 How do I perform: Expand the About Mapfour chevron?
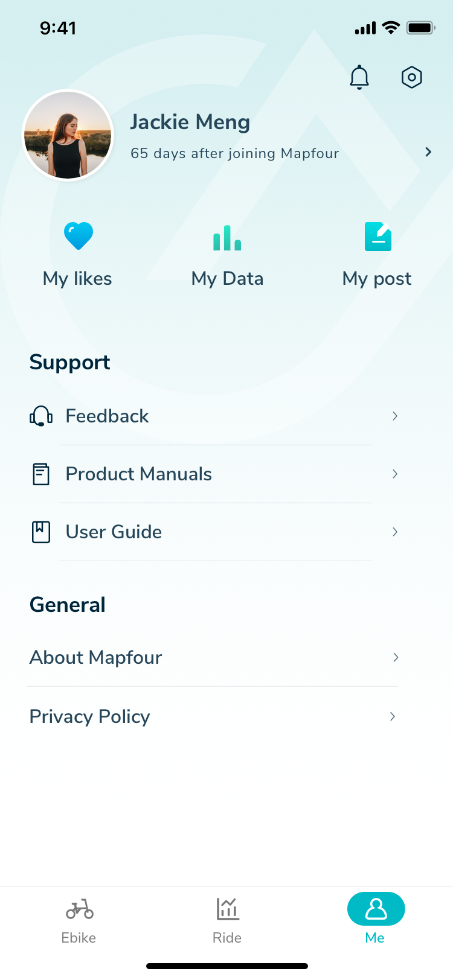(396, 657)
